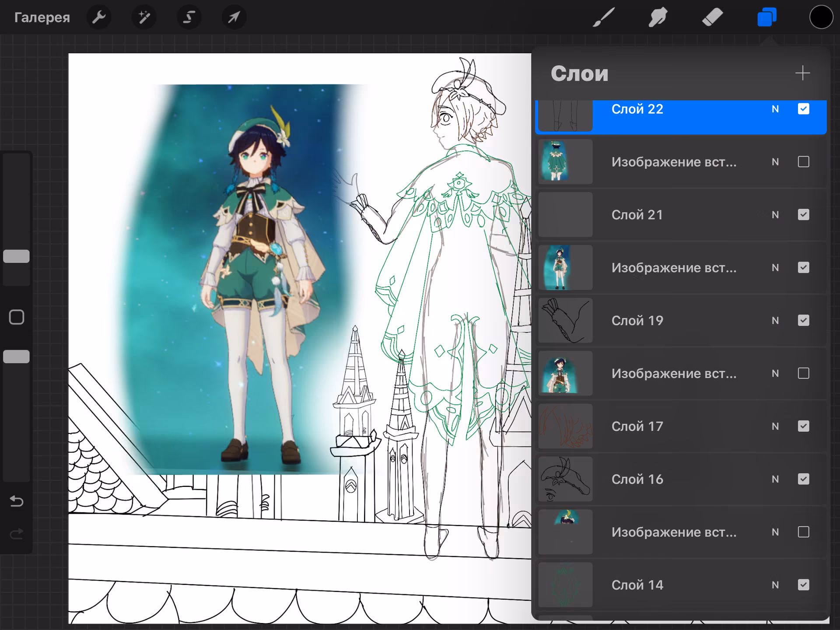Expand blend mode N of Слой 14

(x=775, y=585)
